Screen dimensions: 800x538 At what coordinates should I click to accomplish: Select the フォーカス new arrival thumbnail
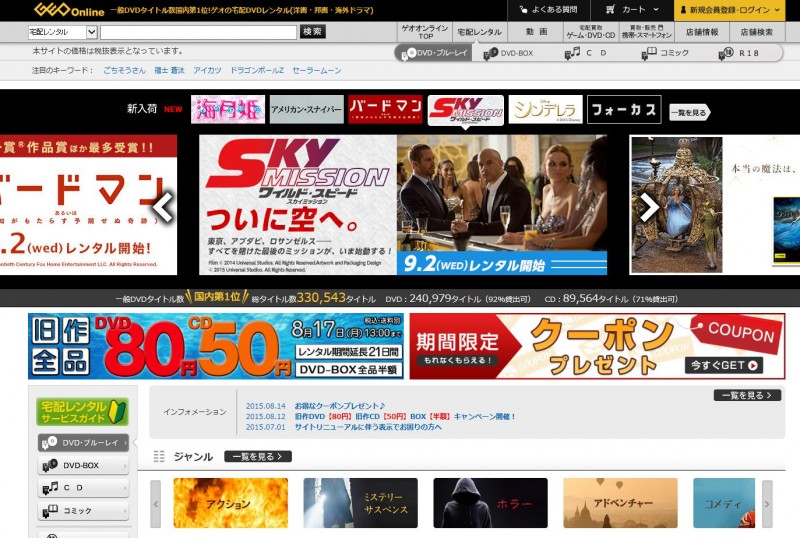tap(624, 109)
